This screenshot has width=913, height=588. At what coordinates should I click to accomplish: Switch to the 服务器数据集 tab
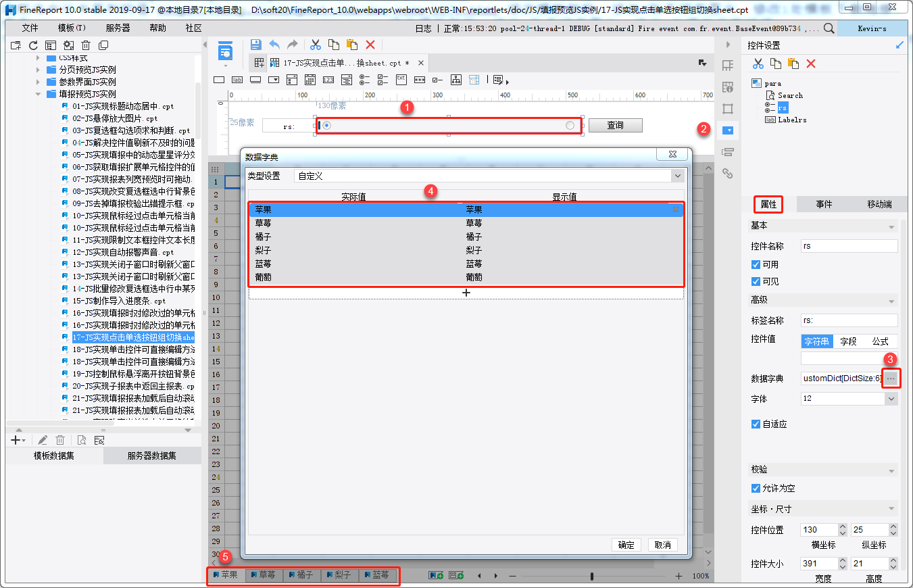pos(152,456)
